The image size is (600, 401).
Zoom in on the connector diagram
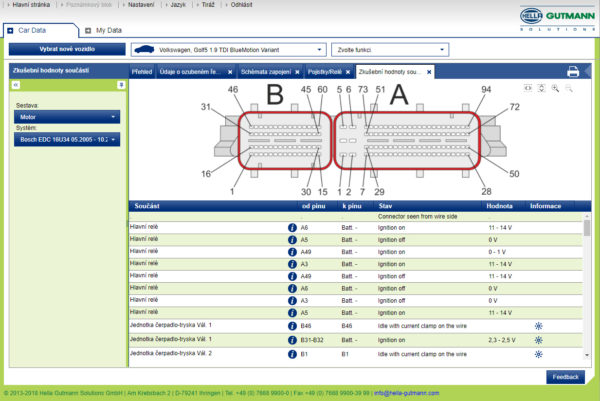[x=555, y=88]
